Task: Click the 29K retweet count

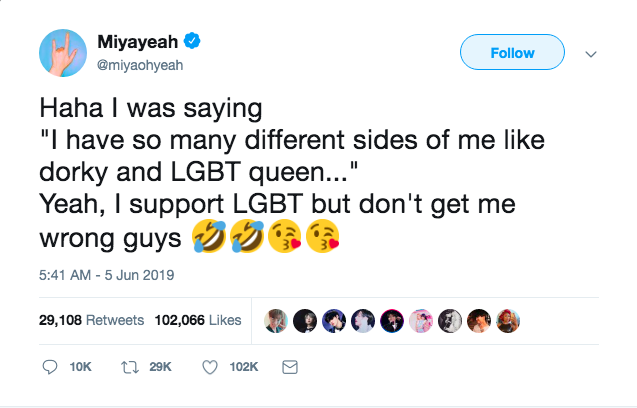Action: coord(160,367)
